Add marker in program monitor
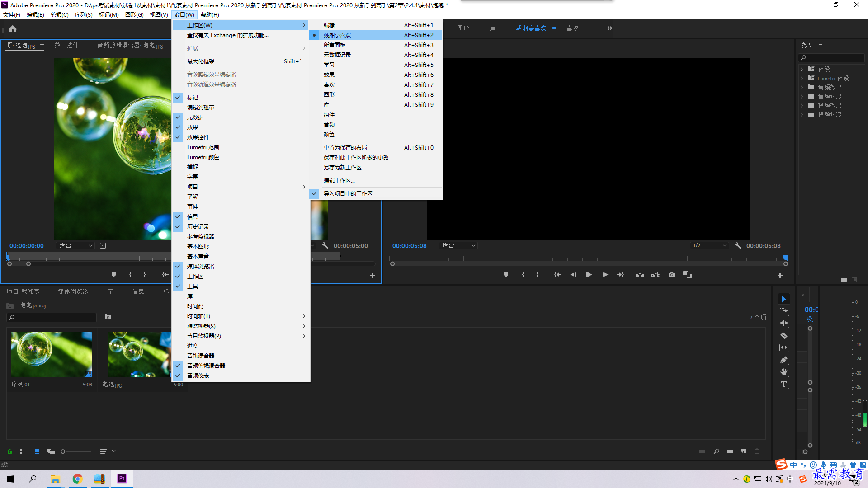 click(x=506, y=275)
